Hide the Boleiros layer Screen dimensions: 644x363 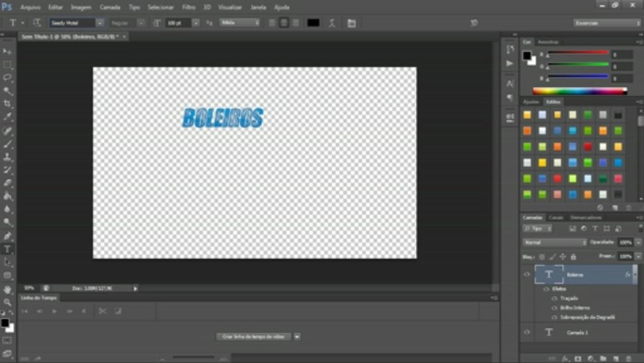coord(527,275)
